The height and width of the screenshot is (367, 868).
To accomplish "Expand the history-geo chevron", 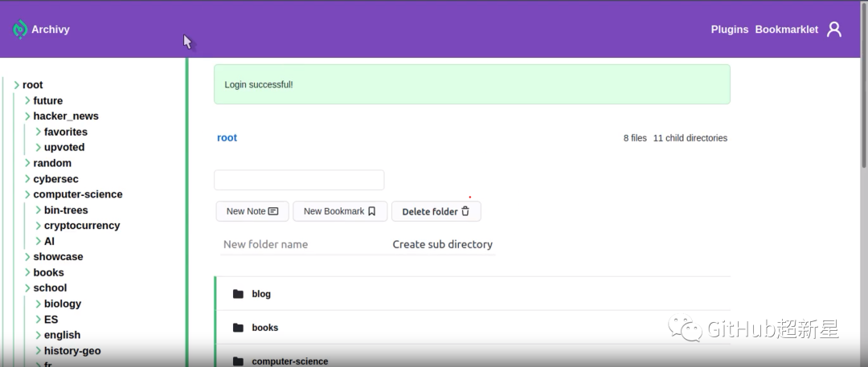I will point(39,350).
